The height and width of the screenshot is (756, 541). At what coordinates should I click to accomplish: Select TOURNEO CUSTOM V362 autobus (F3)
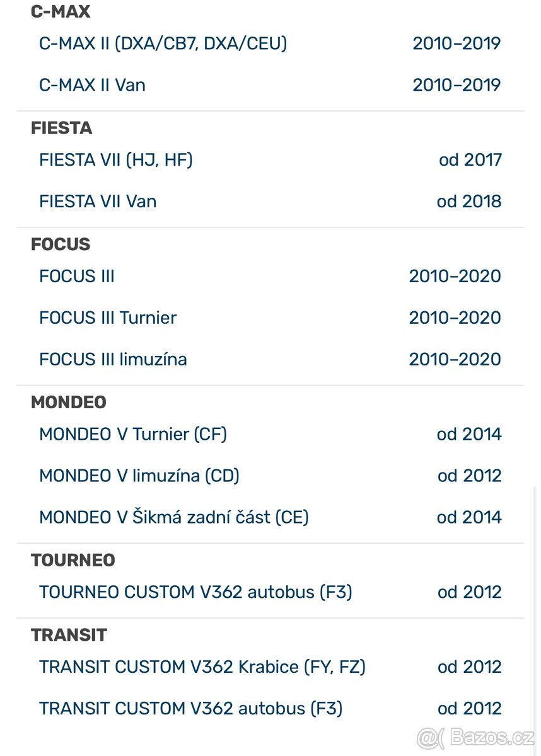195,592
